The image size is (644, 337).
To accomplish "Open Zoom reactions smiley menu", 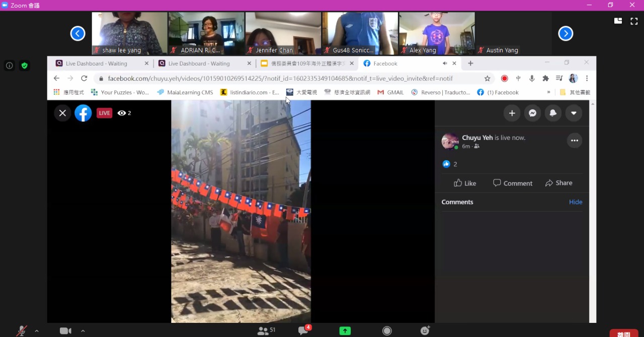I will [425, 330].
